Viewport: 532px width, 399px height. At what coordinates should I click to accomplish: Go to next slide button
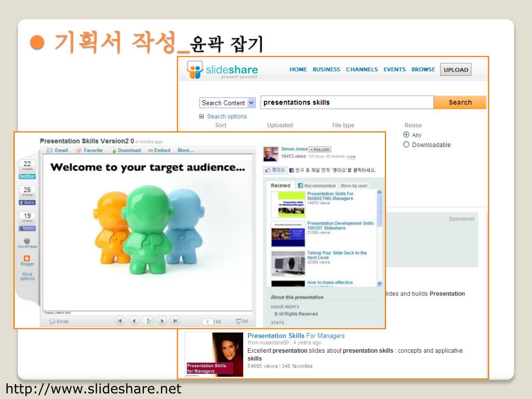162,321
